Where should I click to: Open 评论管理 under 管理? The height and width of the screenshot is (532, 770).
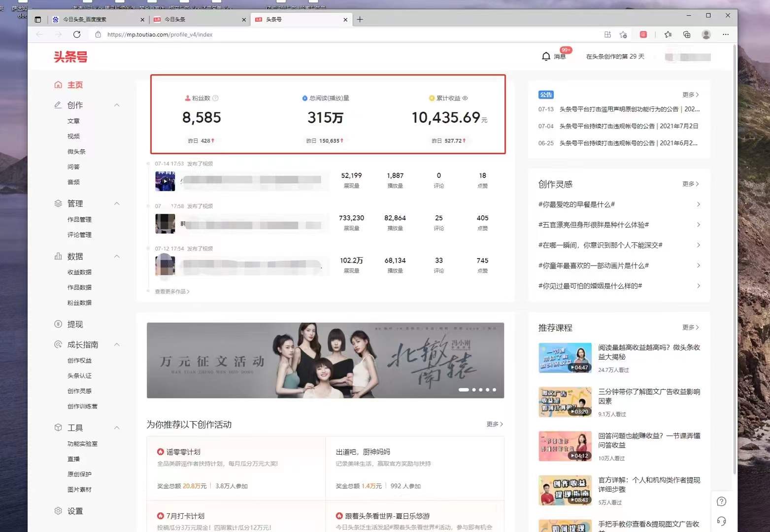[x=79, y=234]
